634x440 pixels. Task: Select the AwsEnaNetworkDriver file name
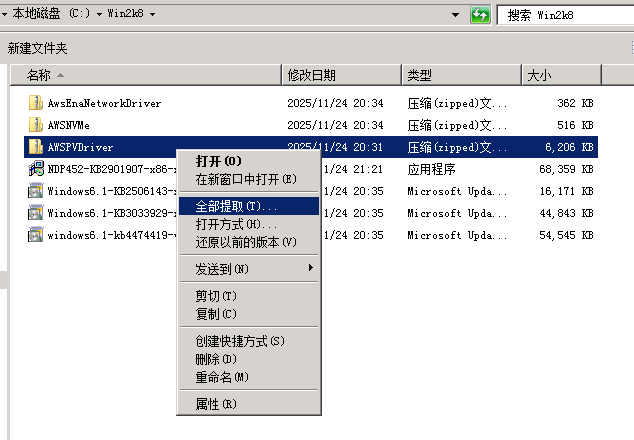pos(104,104)
